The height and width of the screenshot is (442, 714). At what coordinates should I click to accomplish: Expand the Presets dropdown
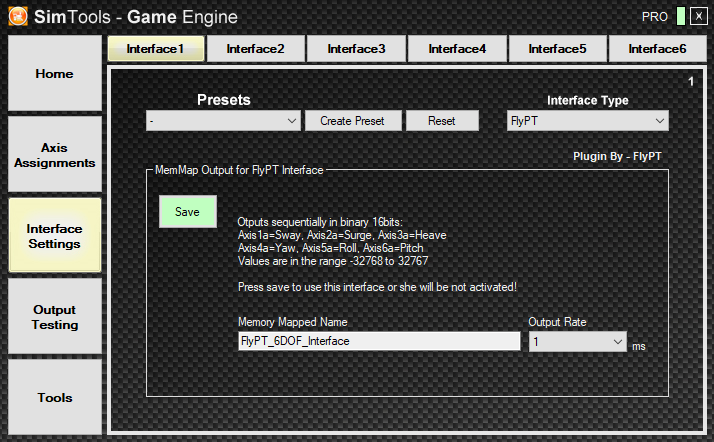coord(223,121)
